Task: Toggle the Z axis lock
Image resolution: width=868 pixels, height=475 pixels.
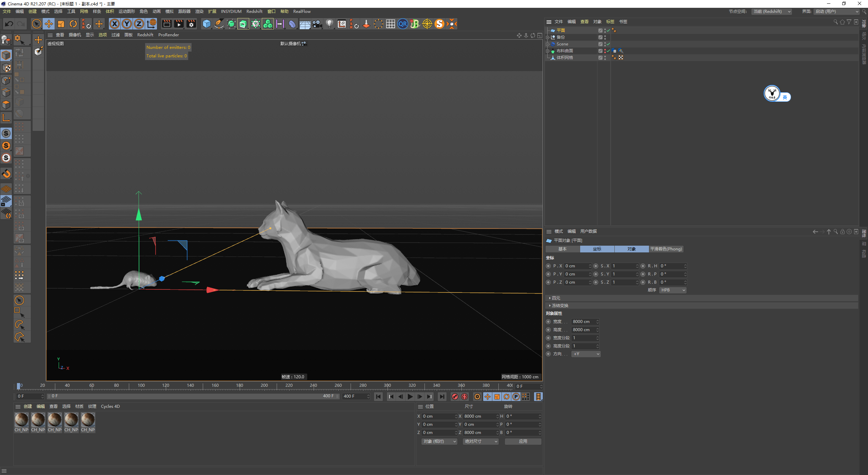Action: (139, 24)
